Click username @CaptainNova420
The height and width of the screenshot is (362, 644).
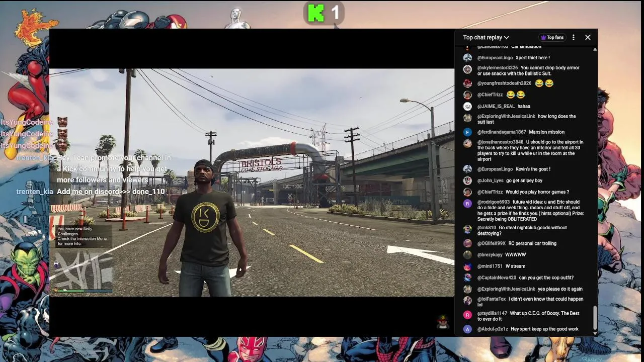coord(497,278)
